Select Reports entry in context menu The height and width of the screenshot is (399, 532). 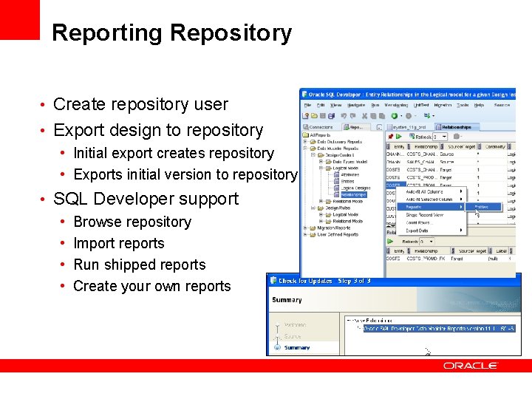(x=430, y=207)
